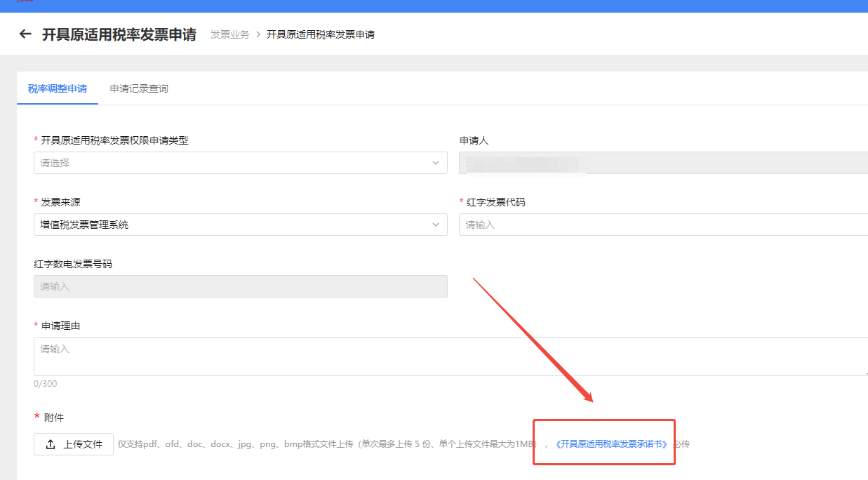
Task: Click the 开具原适用税率发票申请 page title
Action: pos(119,34)
